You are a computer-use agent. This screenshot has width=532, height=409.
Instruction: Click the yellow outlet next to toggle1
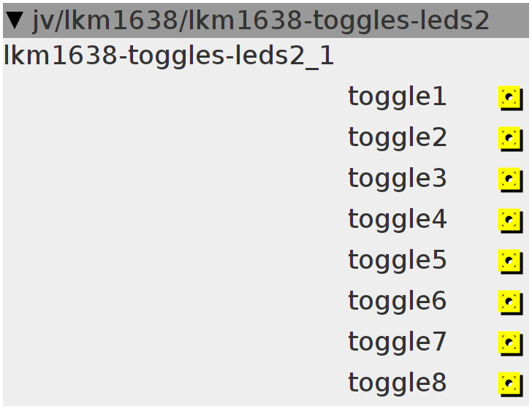click(x=510, y=98)
